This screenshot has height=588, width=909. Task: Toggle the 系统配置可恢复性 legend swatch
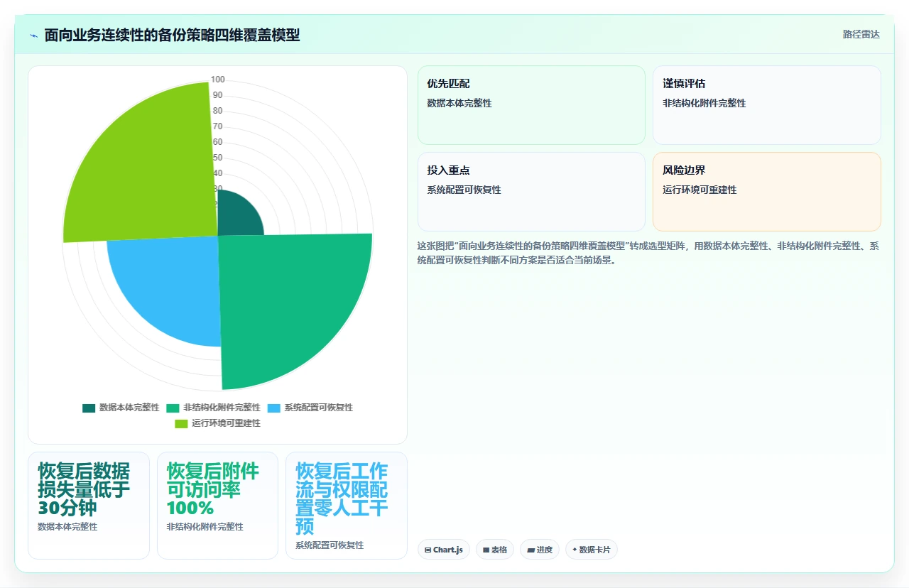point(274,408)
